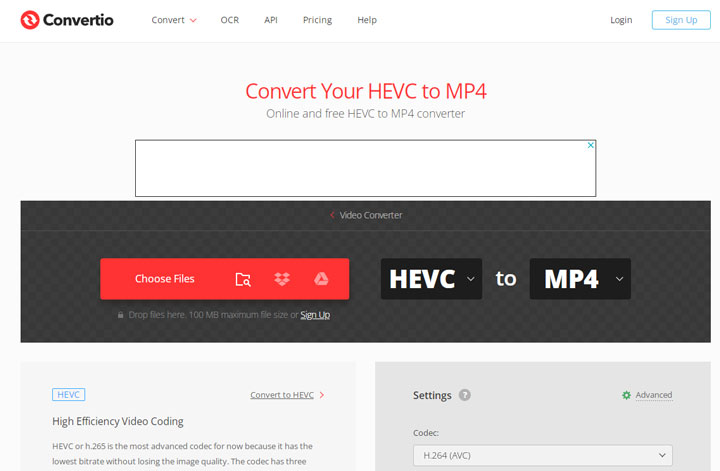
Task: Choose file from Dropbox icon
Action: (x=282, y=279)
